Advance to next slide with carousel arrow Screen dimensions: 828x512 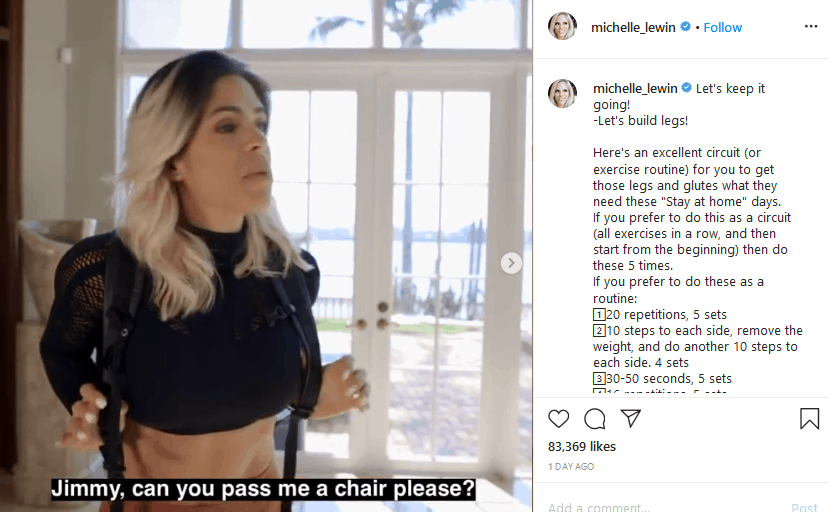click(x=511, y=263)
